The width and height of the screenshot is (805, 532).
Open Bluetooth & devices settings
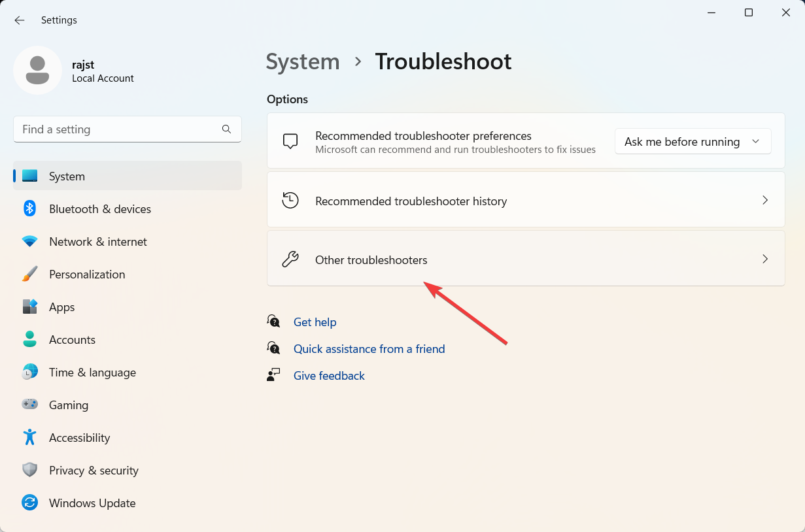[128, 208]
